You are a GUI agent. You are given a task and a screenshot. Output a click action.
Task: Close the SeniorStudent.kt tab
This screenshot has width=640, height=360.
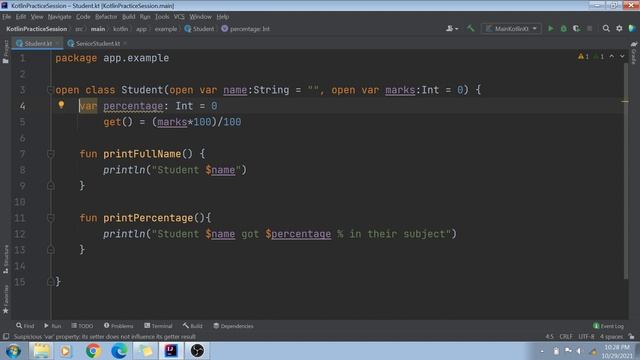click(x=125, y=43)
